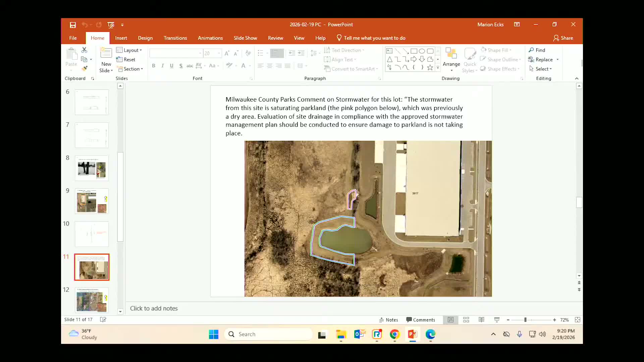Image resolution: width=644 pixels, height=362 pixels.
Task: Open the Comments pane
Action: (x=421, y=320)
